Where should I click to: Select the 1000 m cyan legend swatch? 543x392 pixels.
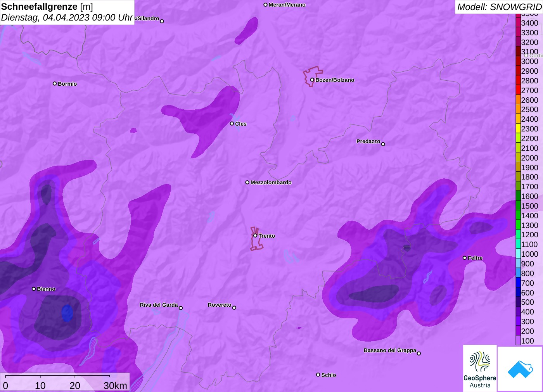point(518,254)
